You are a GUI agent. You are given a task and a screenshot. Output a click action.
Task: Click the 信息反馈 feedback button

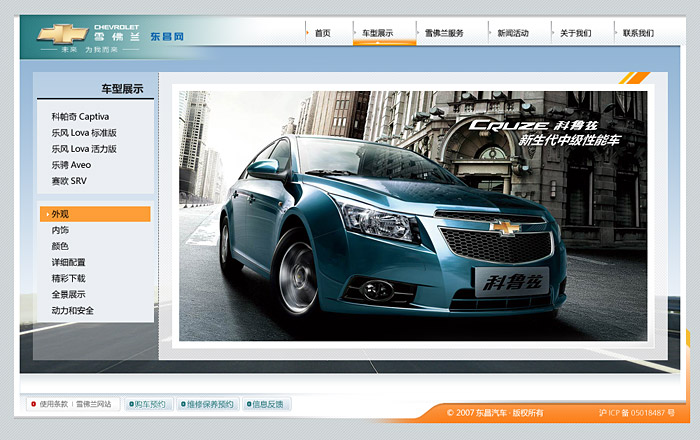tap(267, 404)
